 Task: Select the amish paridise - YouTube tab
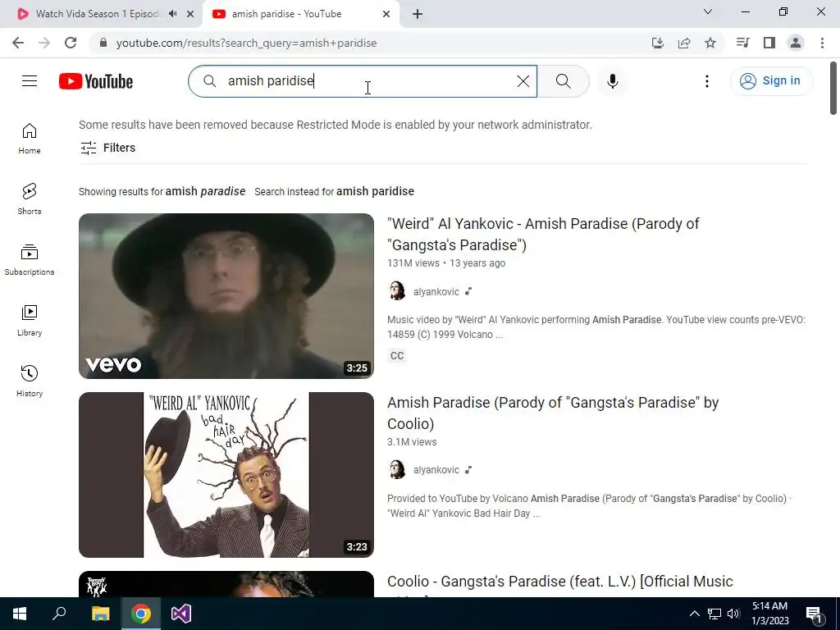pos(286,14)
